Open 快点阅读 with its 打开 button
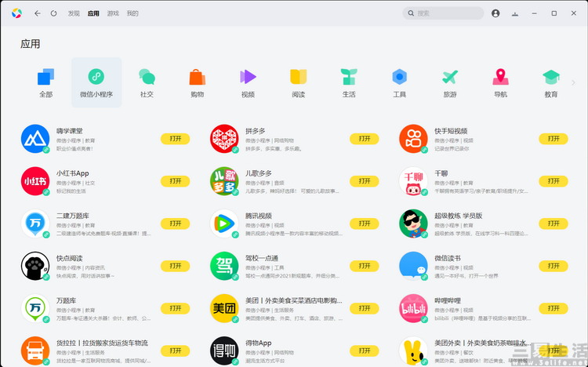This screenshot has height=367, width=588. click(x=176, y=266)
